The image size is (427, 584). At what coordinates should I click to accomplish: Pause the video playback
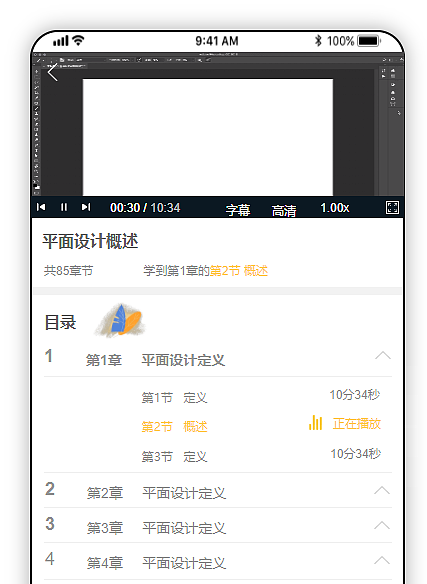(x=64, y=207)
